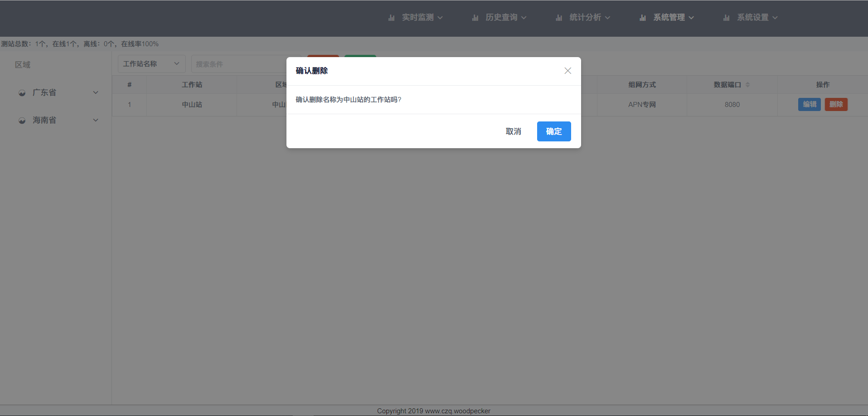The width and height of the screenshot is (868, 416).
Task: Click the 区域 sidebar heading
Action: [x=23, y=65]
